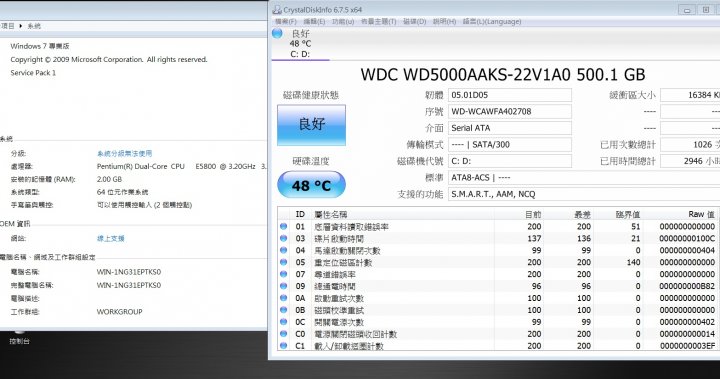The width and height of the screenshot is (720, 379).
Task: Select the C: D: disk tab at the top
Action: [x=300, y=44]
